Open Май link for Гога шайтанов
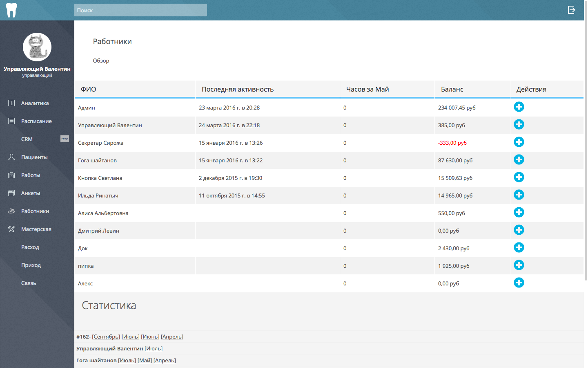Viewport: 588px width, 368px height. (x=145, y=360)
